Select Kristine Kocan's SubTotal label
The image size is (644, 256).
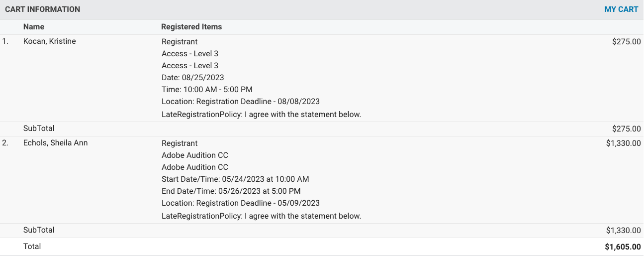[x=39, y=128]
